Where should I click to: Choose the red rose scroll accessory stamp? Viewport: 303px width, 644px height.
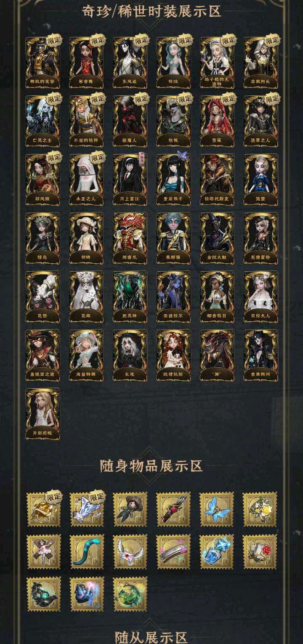[x=260, y=551]
